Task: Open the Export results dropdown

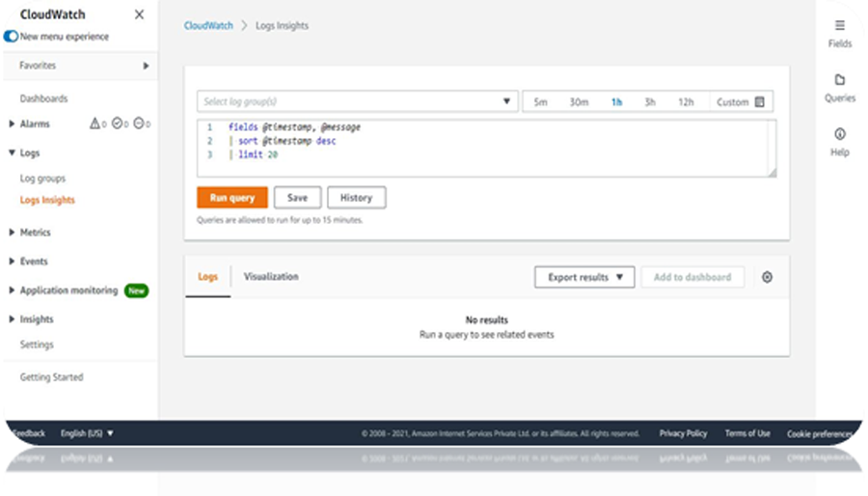Action: (x=584, y=277)
